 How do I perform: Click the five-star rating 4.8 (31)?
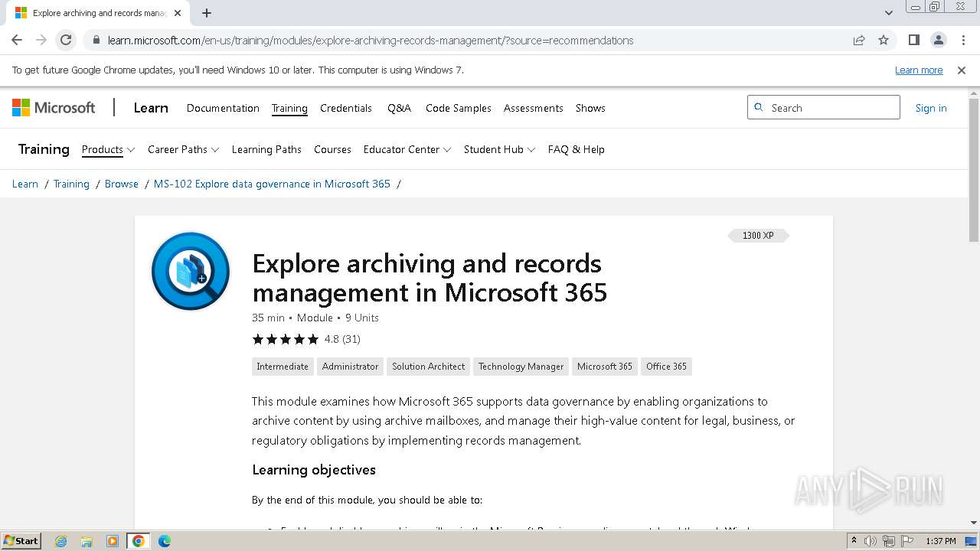(x=306, y=339)
